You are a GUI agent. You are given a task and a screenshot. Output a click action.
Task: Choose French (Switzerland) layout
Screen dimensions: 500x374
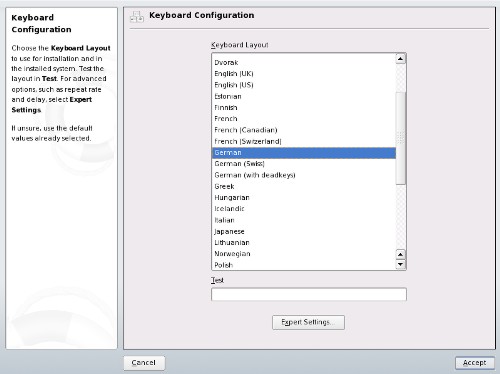(x=304, y=141)
